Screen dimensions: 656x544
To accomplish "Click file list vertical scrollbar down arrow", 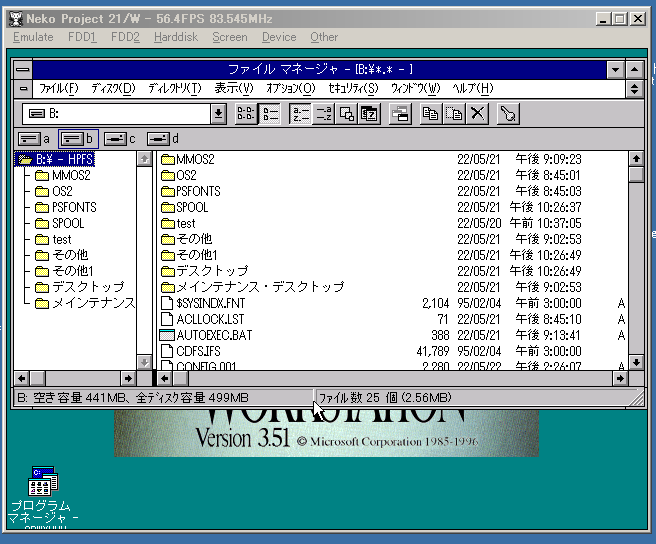I will click(x=636, y=362).
